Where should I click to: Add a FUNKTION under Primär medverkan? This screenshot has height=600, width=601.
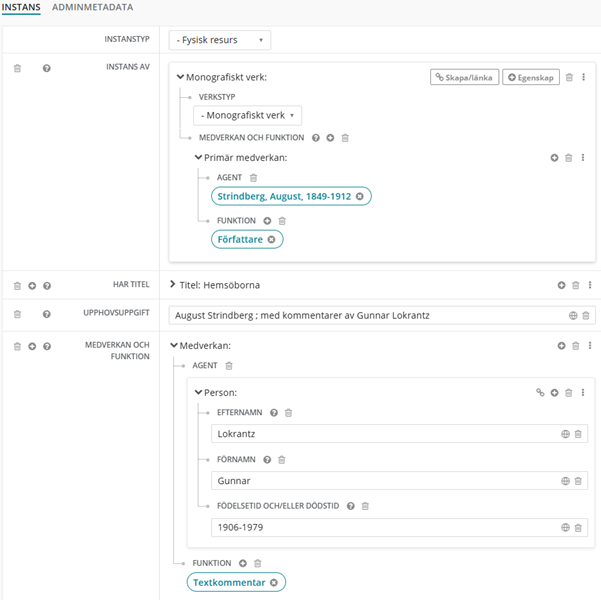pyautogui.click(x=267, y=221)
